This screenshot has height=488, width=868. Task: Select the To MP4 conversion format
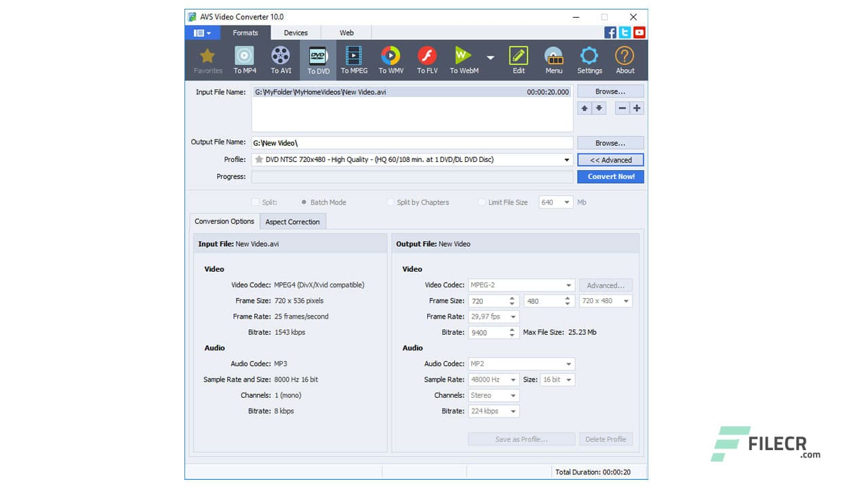pos(244,60)
